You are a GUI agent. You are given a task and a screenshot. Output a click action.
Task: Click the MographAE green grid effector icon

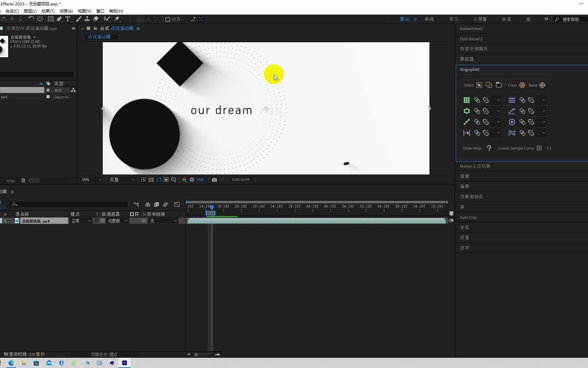tap(467, 100)
